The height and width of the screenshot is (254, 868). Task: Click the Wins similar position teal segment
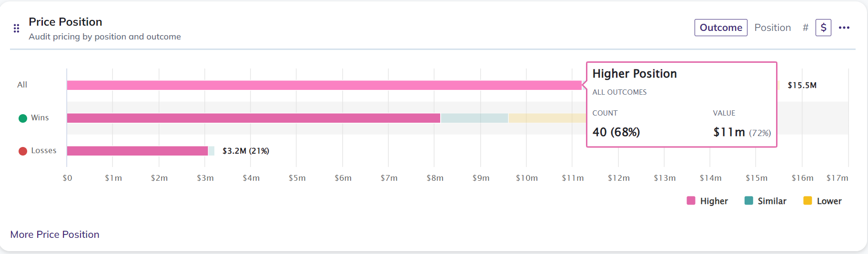point(474,118)
